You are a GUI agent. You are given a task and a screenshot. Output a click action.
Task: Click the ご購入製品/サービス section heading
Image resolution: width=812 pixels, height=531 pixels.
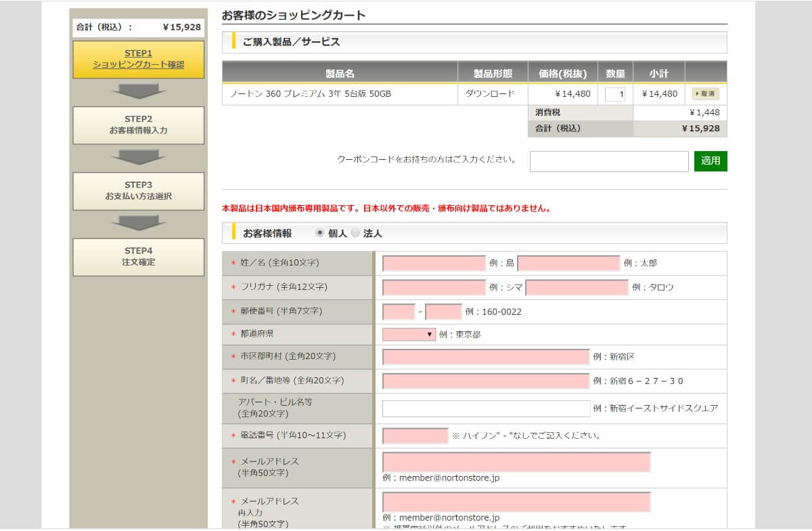tap(291, 42)
